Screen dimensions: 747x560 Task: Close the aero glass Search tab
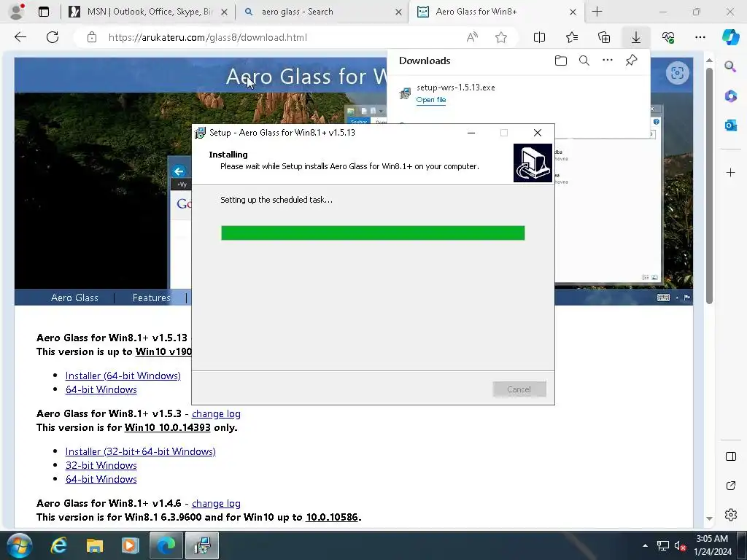click(x=398, y=12)
